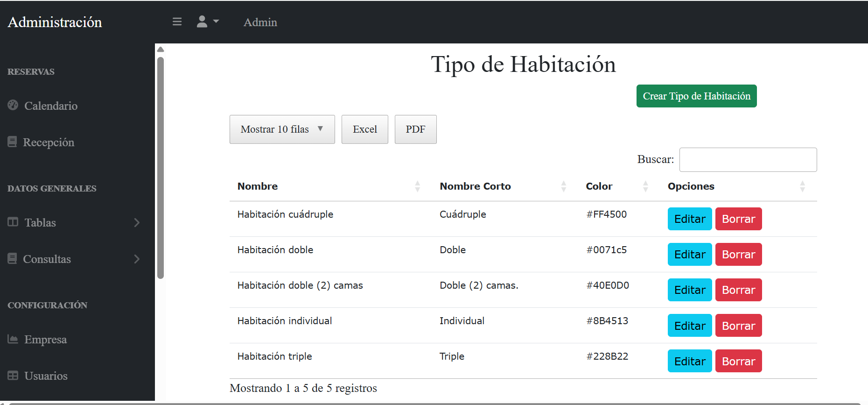Click the Tablas columns icon
Viewport: 868px width, 405px height.
point(13,222)
